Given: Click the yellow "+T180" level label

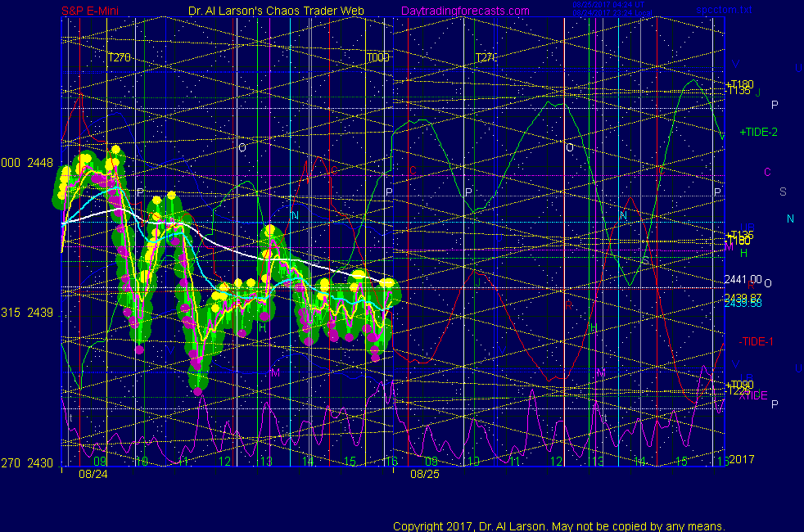Looking at the screenshot, I should pos(739,83).
